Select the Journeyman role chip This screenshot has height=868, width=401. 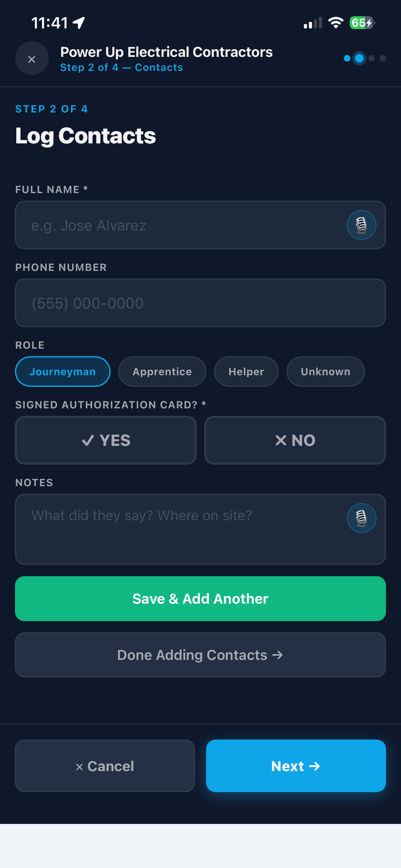tap(63, 371)
